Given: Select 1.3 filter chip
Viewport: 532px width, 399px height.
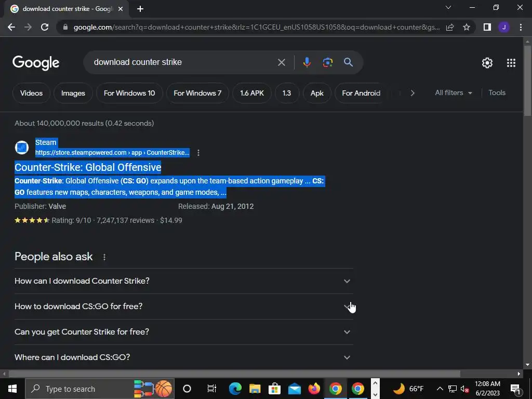Looking at the screenshot, I should tap(287, 93).
